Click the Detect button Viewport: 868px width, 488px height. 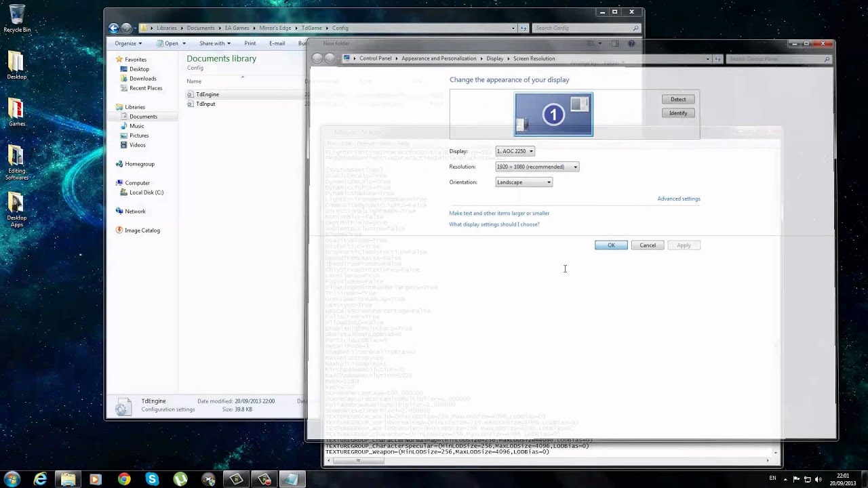[678, 99]
